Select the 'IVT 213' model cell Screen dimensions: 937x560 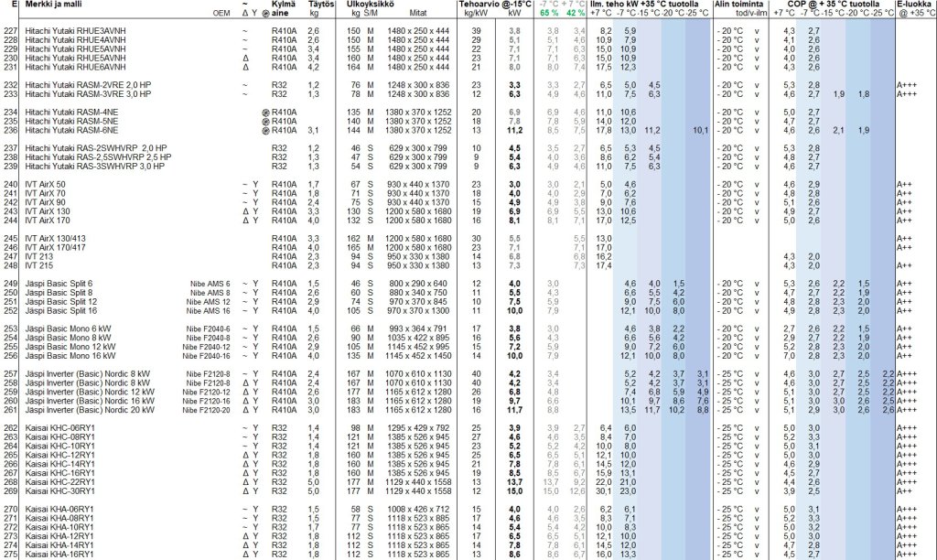click(x=38, y=256)
